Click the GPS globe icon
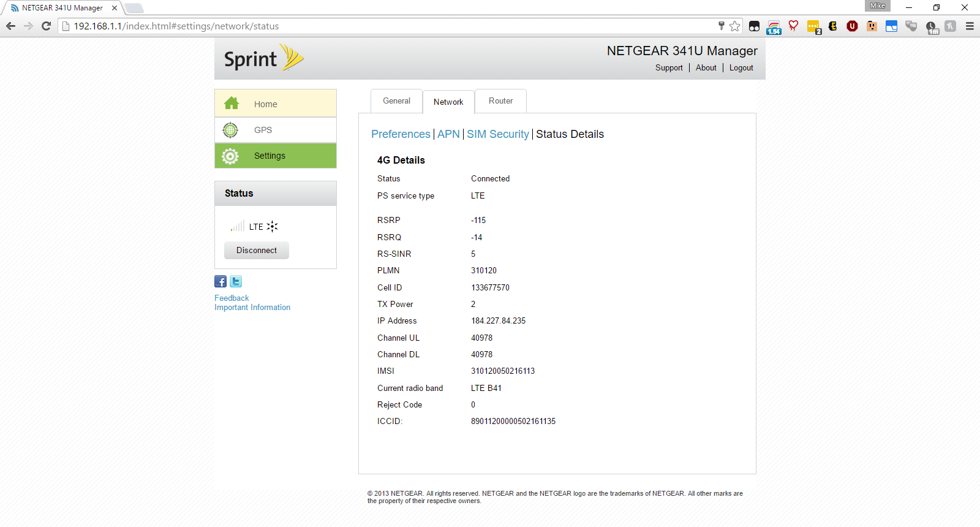The image size is (980, 527). click(230, 130)
